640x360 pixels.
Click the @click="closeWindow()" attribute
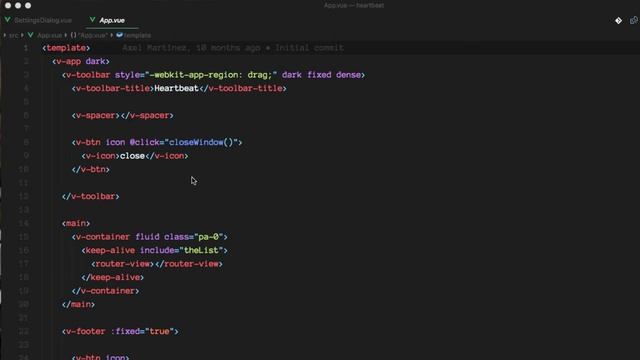[183, 142]
